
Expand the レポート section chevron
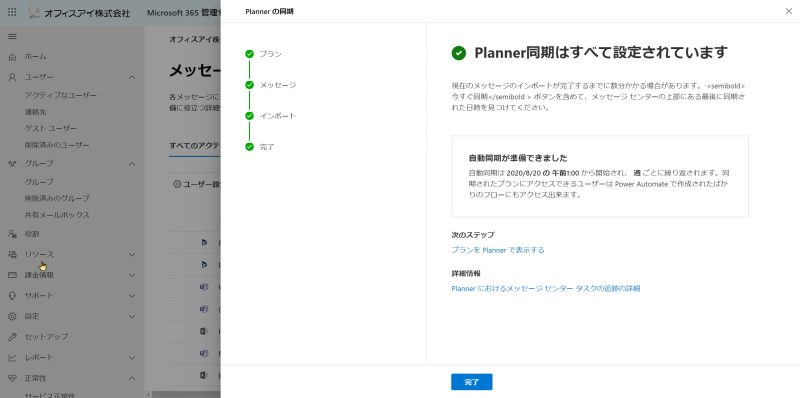[x=132, y=358]
